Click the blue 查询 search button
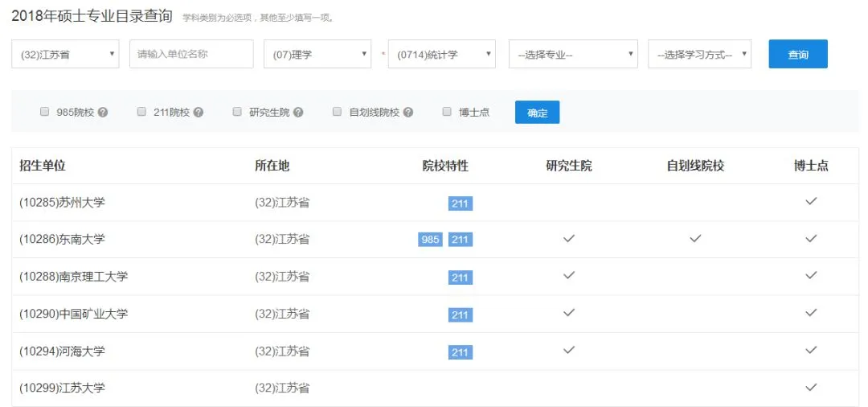 click(798, 54)
